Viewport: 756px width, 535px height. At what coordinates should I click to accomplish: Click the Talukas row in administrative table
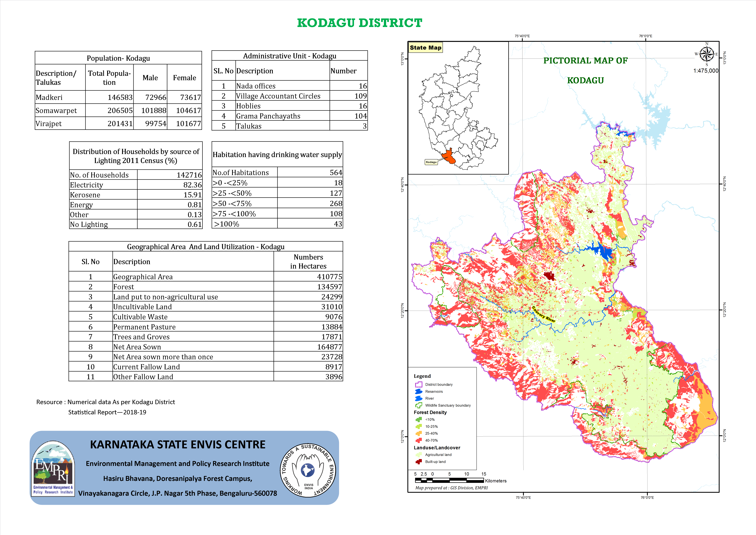pyautogui.click(x=290, y=126)
